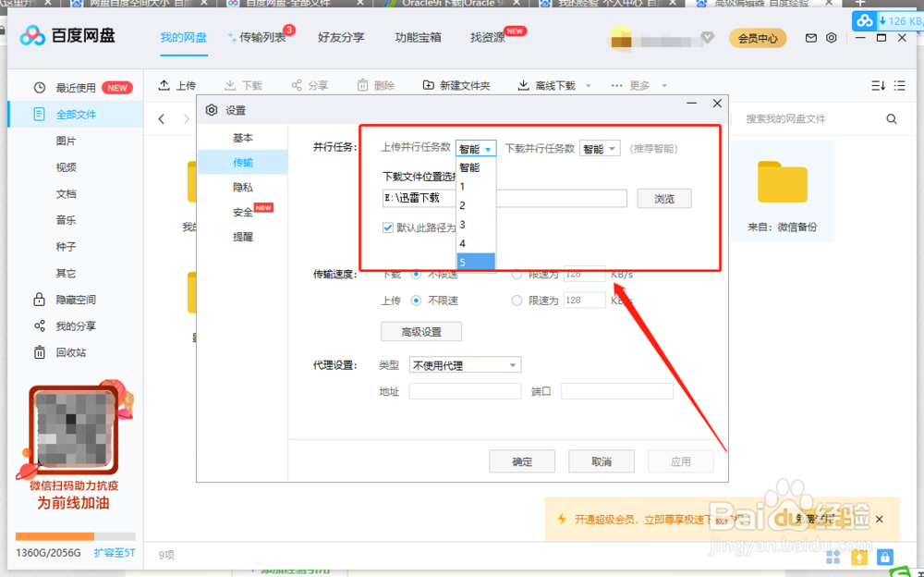
Task: Click the 确定 button
Action: coord(522,461)
